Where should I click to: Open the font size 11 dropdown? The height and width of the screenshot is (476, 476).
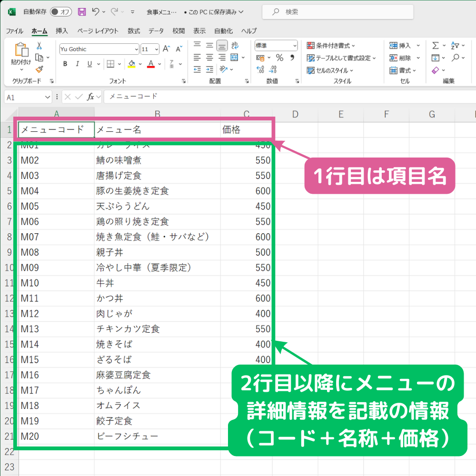(x=156, y=49)
